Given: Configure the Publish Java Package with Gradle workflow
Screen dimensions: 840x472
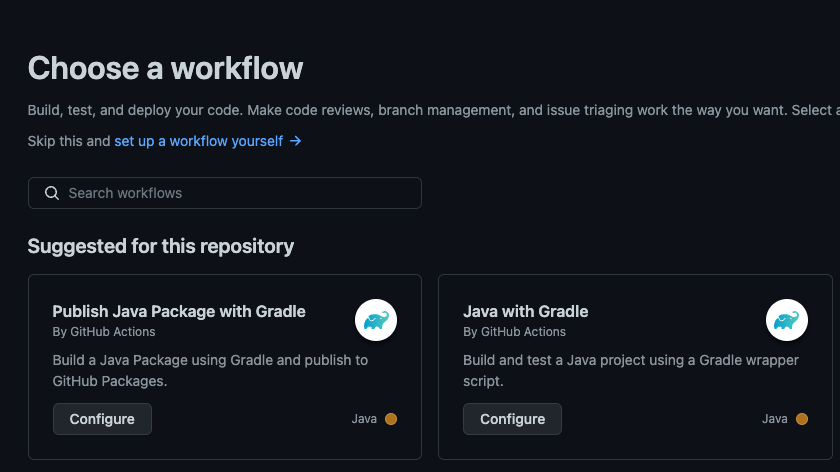Looking at the screenshot, I should click(102, 419).
